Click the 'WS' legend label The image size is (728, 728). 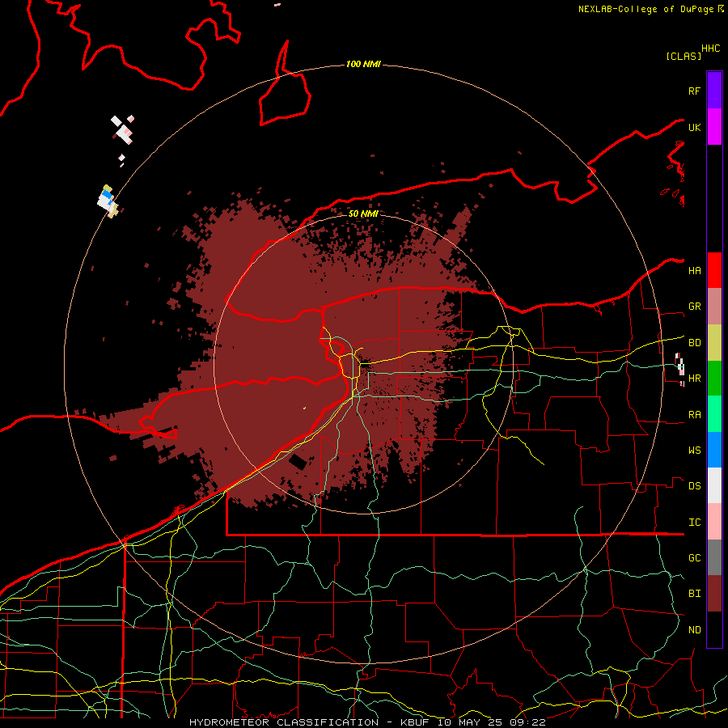tap(694, 451)
